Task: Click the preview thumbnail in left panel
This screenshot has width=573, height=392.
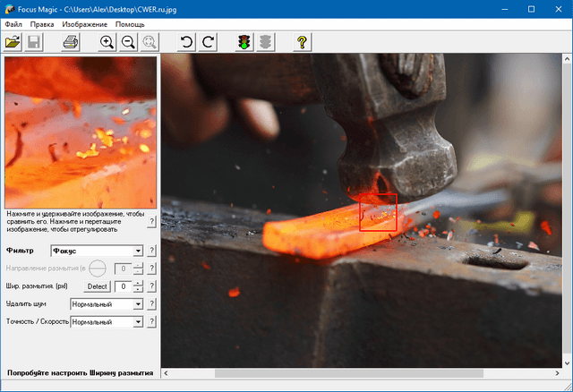Action: [x=81, y=132]
